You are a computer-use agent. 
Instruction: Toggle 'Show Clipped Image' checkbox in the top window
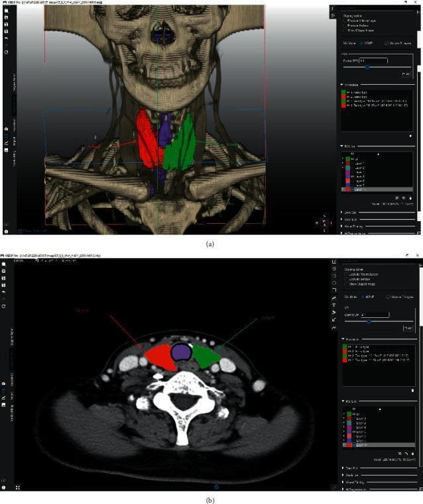[345, 30]
